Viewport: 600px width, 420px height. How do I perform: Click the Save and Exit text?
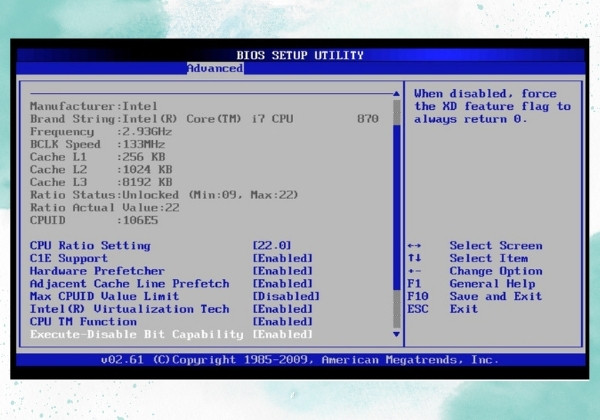click(496, 296)
